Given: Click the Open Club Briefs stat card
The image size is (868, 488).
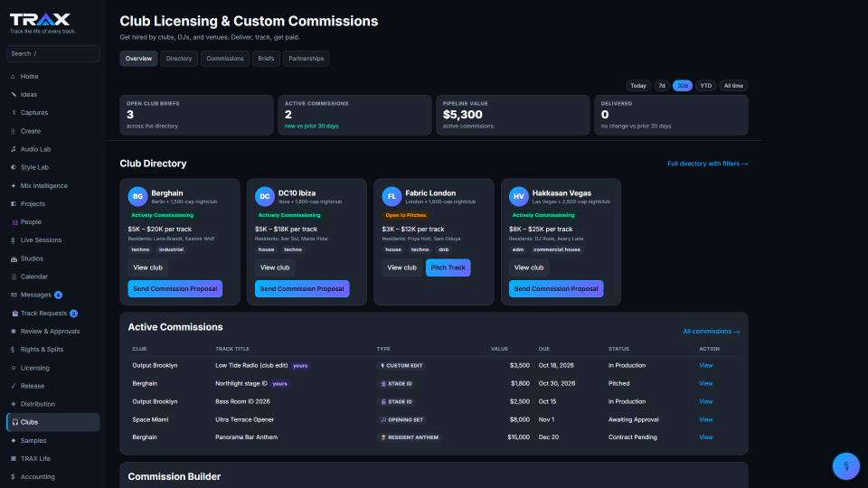Looking at the screenshot, I should click(x=196, y=115).
